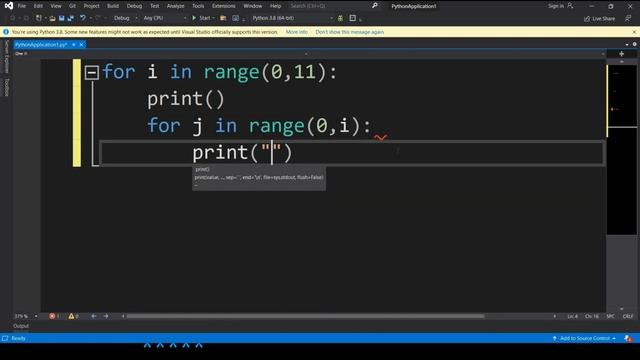640x360 pixels.
Task: Go to the next issue with the right arrow
Action: [106, 316]
